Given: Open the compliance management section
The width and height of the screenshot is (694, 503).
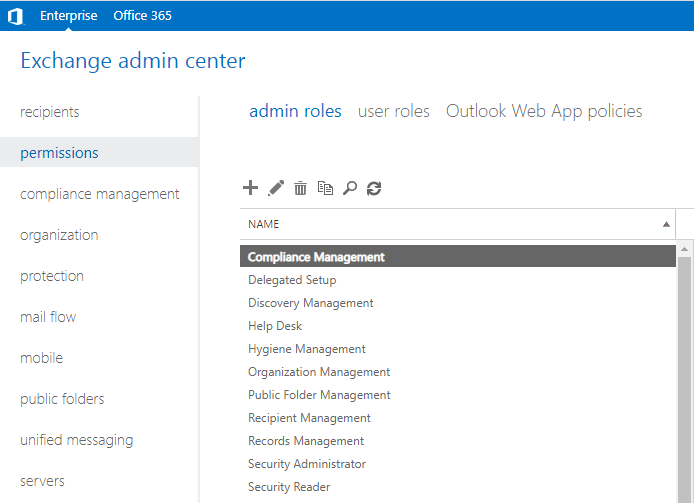Looking at the screenshot, I should (100, 194).
